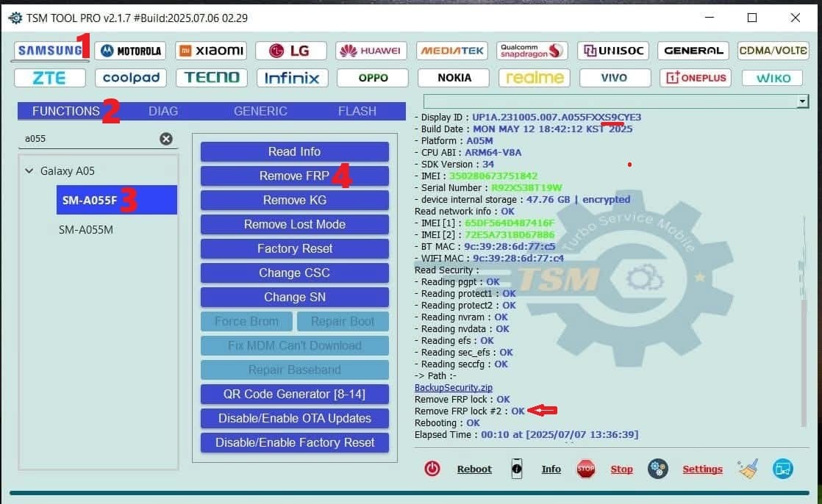
Task: Open the dropdown above the log
Action: tap(802, 101)
